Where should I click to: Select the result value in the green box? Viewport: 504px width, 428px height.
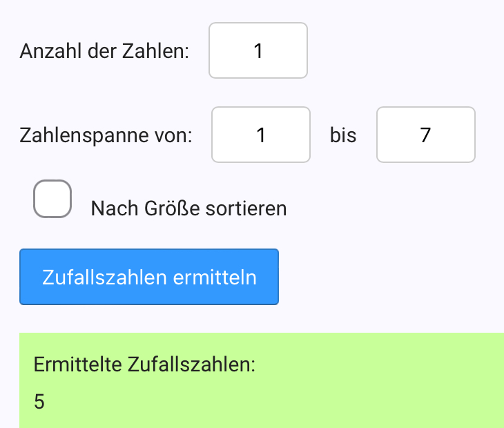(39, 402)
